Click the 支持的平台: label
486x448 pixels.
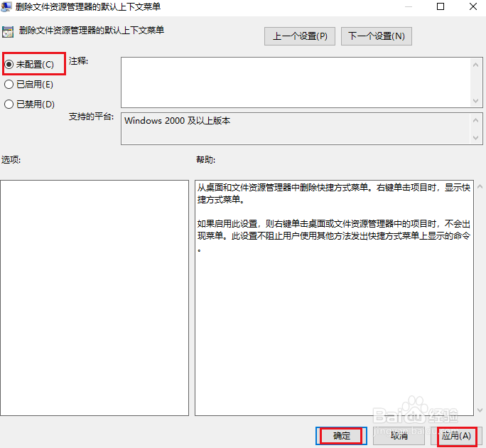(x=91, y=117)
